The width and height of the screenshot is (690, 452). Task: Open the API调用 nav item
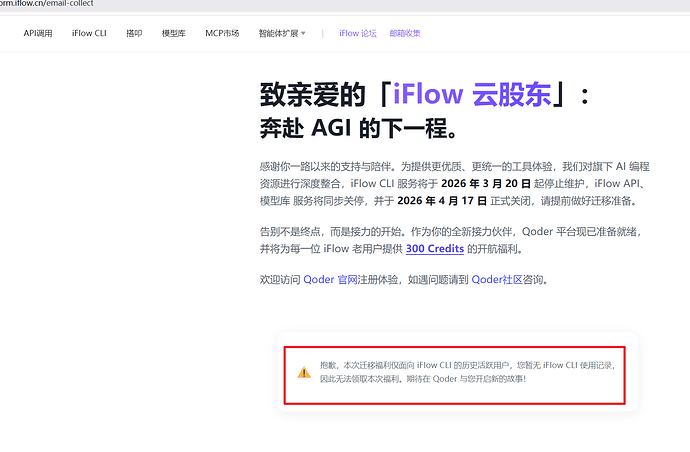38,33
